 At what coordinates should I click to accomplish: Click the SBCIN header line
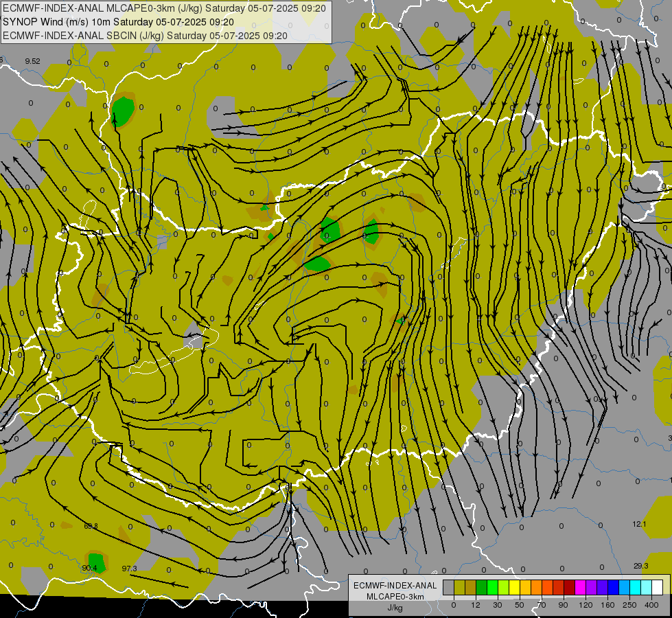pos(145,36)
